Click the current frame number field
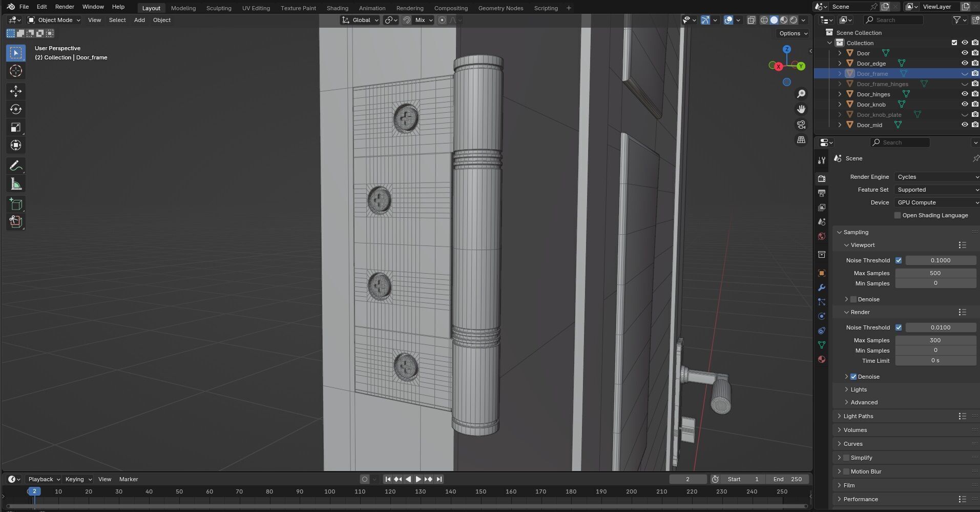 click(687, 479)
